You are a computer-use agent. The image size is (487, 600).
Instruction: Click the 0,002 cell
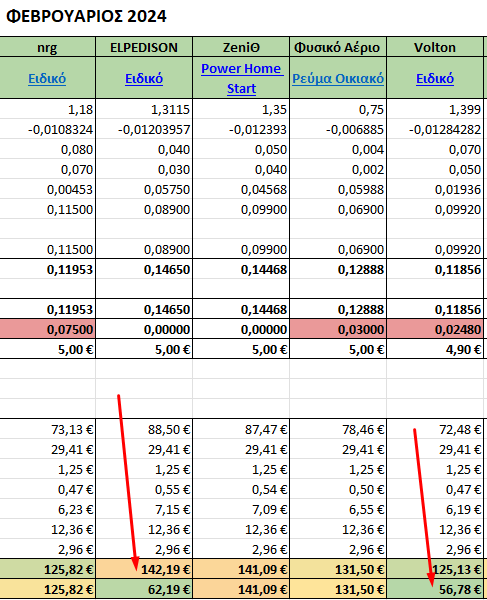point(338,169)
